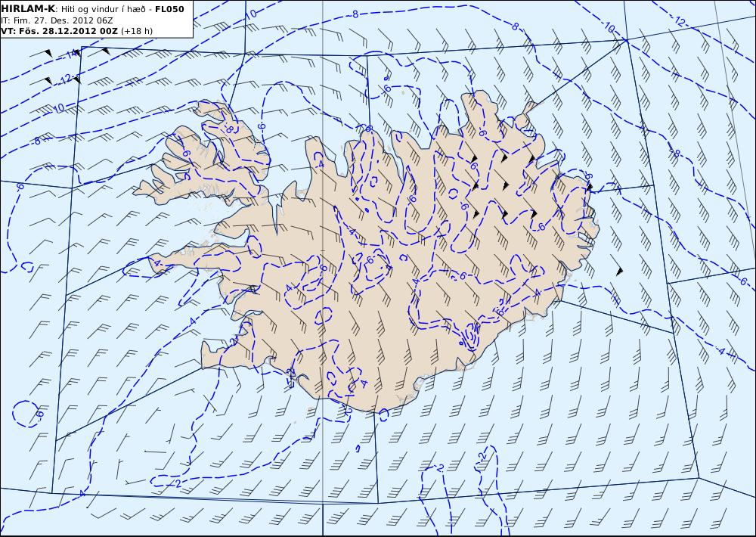Screen dimensions: 756x537
Task: Click the "VT: Fös. 28.12.2012 00Z" valid time
Action: pos(59,31)
